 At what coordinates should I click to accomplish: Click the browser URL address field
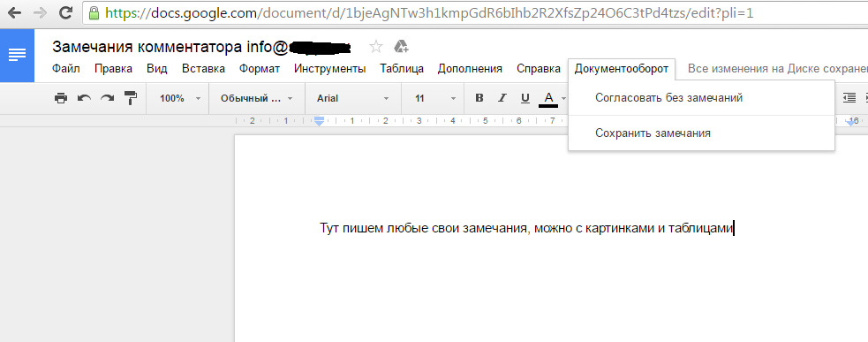pos(476,12)
